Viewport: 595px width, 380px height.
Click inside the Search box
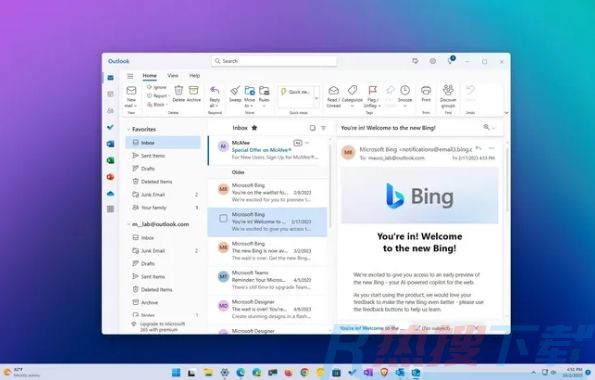tap(274, 61)
